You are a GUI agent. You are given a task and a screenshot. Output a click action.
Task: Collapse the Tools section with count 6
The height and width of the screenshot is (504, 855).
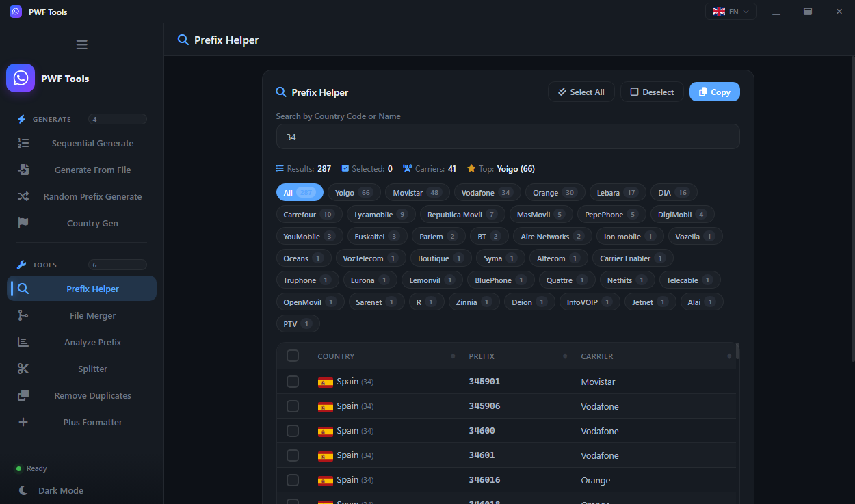(82, 265)
